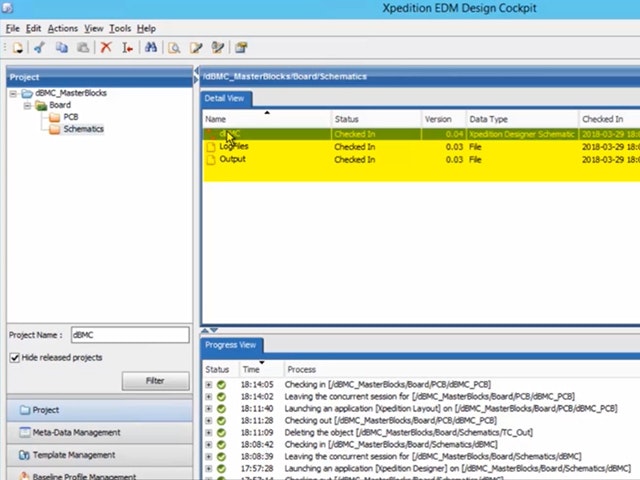Screen dimensions: 640x480
Task: Expand the 18:11:40 Launching Xpedition Layout entry
Action: (x=209, y=409)
